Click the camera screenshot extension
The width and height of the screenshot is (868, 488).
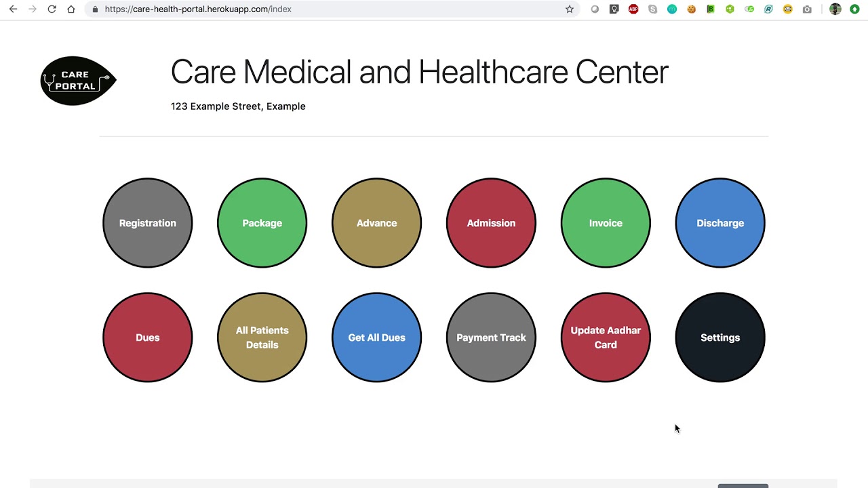(x=807, y=9)
